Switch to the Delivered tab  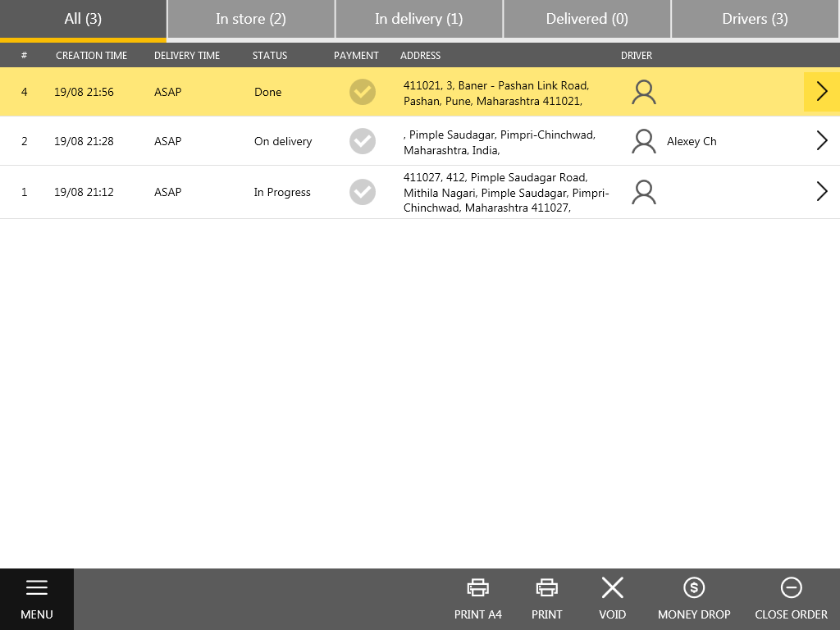pyautogui.click(x=587, y=19)
